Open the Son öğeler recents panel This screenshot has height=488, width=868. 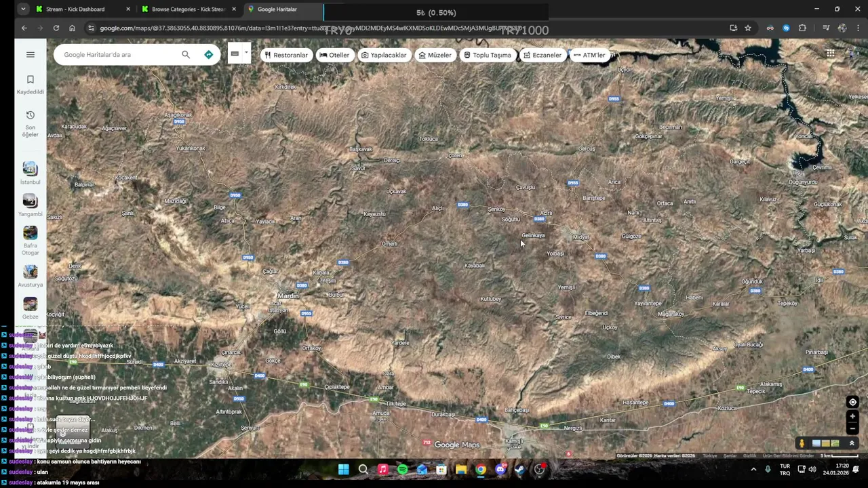[30, 123]
